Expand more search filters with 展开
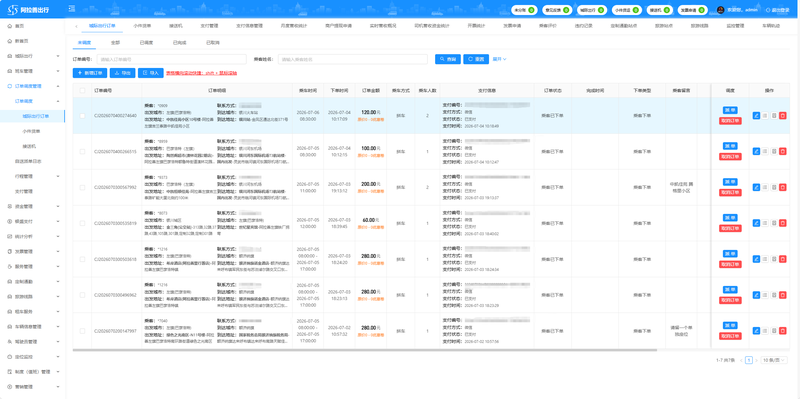 point(499,59)
